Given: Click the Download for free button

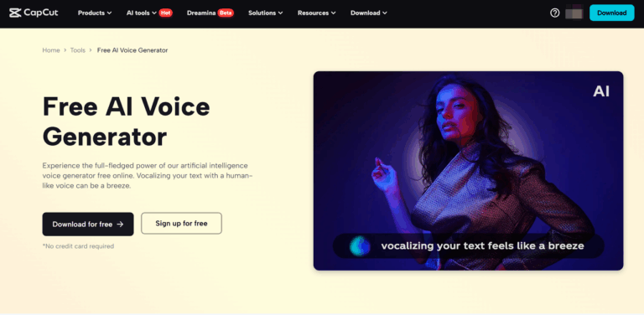Looking at the screenshot, I should pos(88,224).
